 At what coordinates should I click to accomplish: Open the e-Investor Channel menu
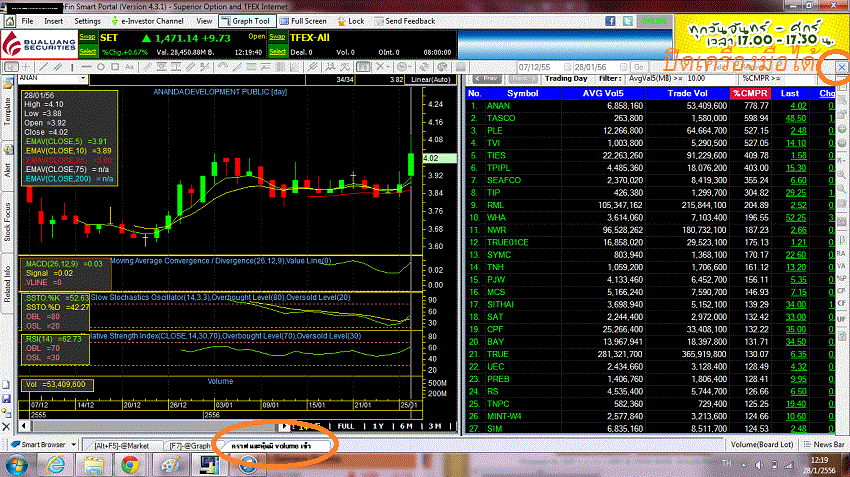147,21
